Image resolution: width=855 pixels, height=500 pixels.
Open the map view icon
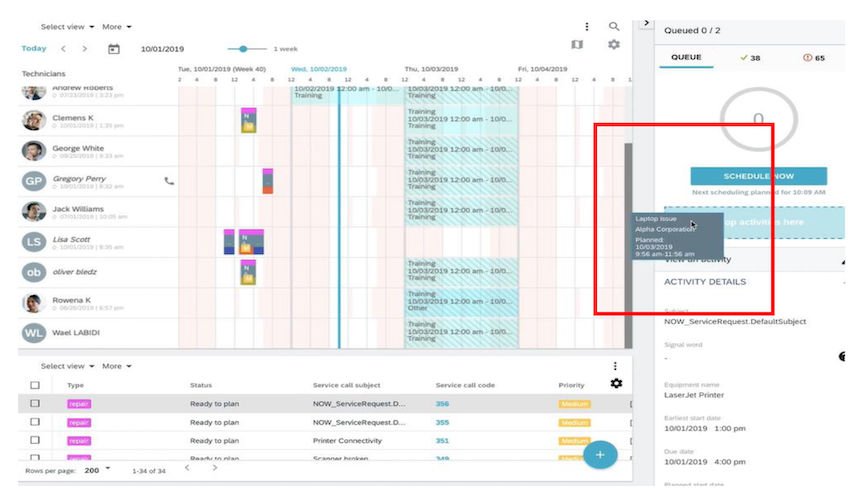(576, 45)
